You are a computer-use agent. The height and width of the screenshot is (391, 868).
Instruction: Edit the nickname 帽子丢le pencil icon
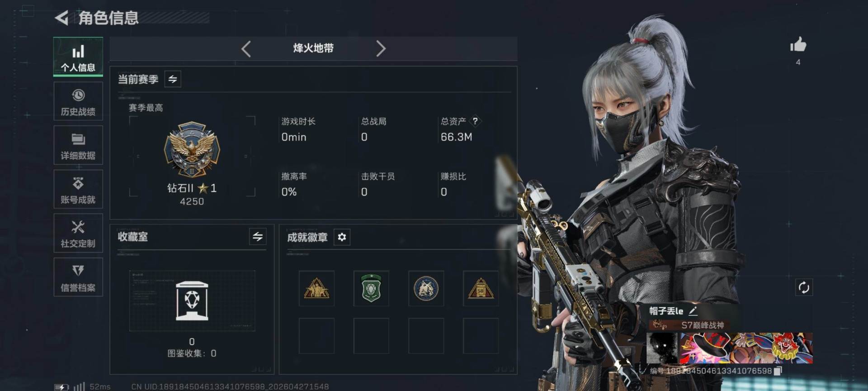(x=693, y=311)
